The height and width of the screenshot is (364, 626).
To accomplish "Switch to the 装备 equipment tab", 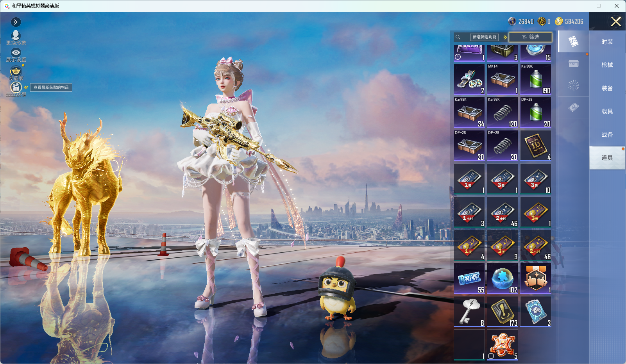I will coord(607,88).
